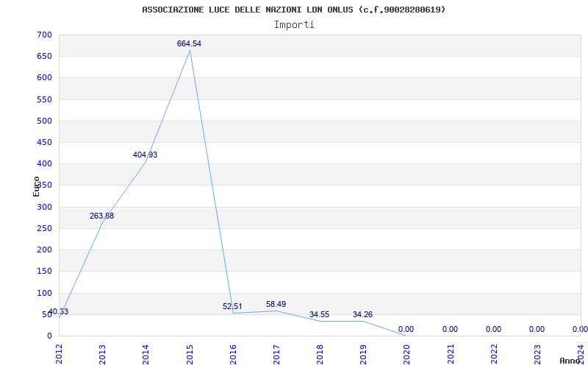Click the 450 y-axis tick label
The height and width of the screenshot is (368, 588).
pyautogui.click(x=44, y=142)
